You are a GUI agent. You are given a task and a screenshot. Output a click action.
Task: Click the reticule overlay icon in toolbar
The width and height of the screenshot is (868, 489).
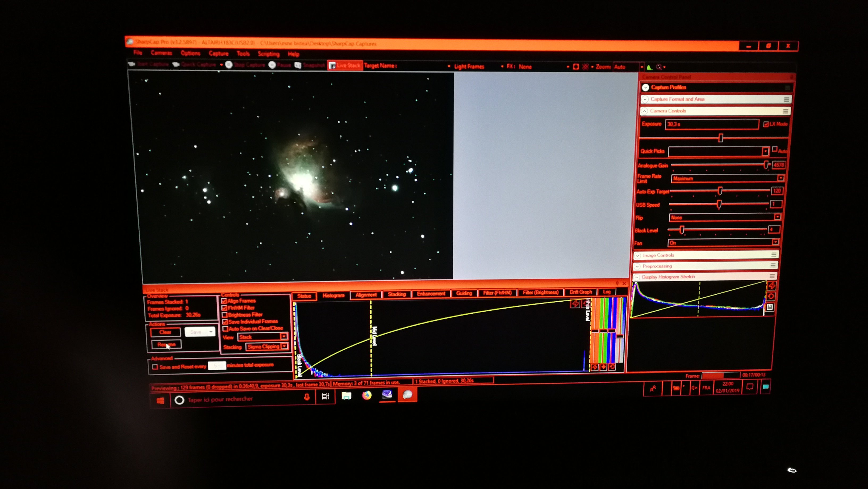[x=585, y=67]
